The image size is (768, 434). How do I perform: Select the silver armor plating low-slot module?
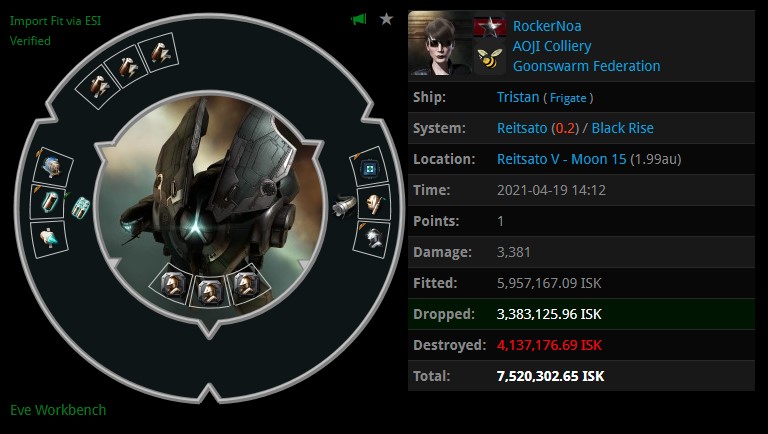[x=372, y=239]
